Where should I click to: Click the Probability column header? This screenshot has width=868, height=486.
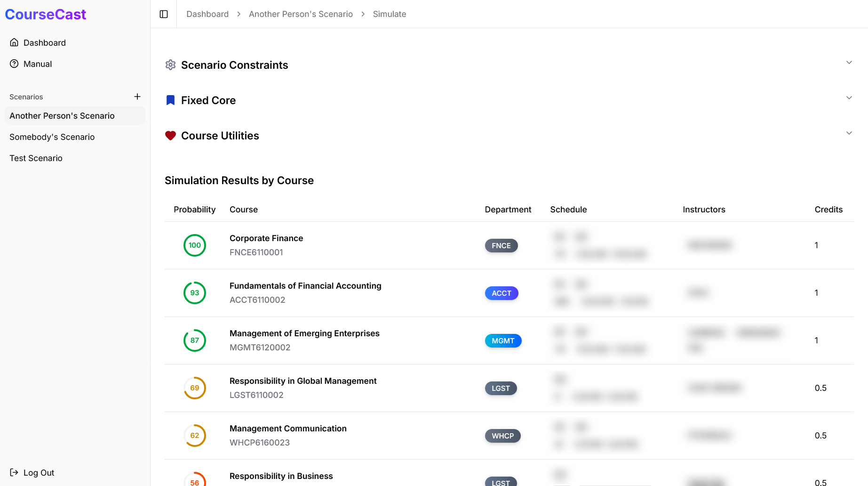coord(195,210)
